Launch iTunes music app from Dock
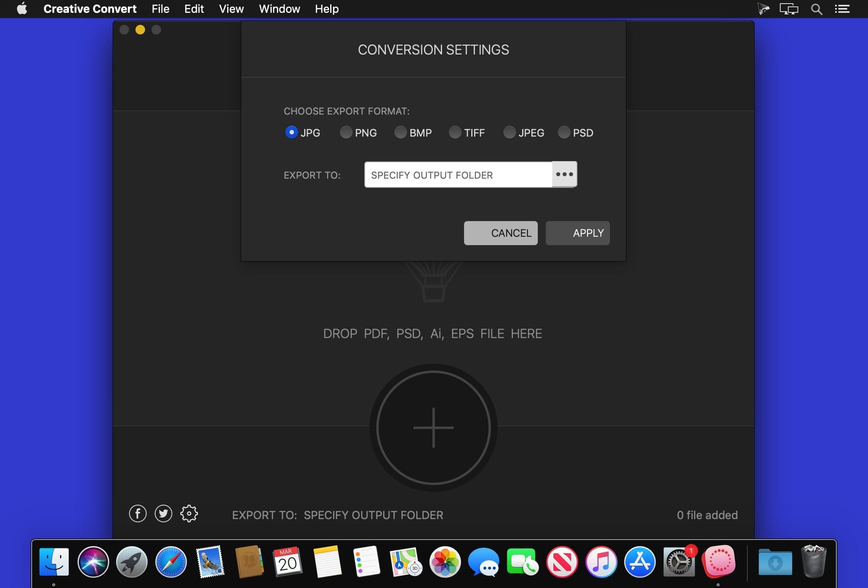Image resolution: width=868 pixels, height=588 pixels. 601,562
